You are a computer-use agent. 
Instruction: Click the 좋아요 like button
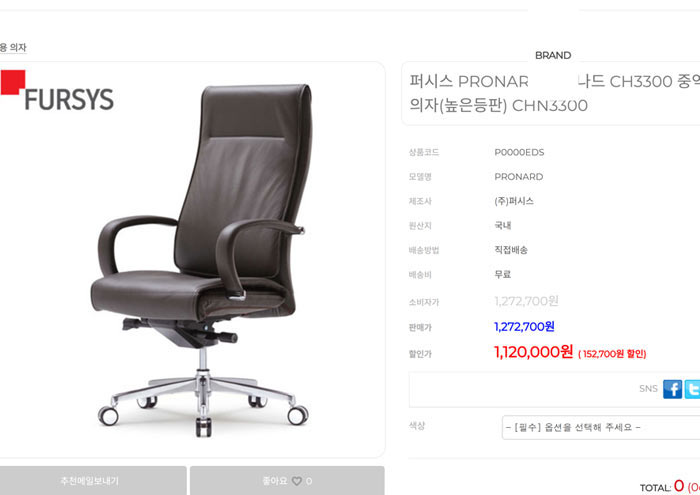coord(287,481)
